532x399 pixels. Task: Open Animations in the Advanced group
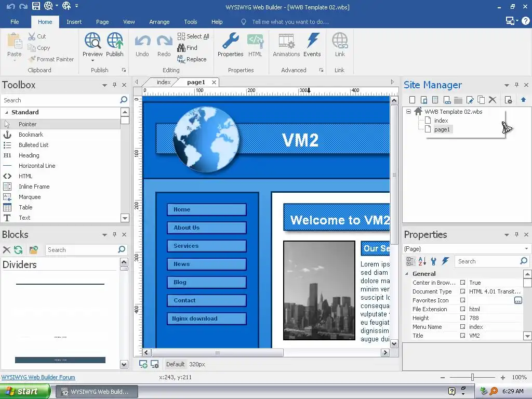(286, 45)
